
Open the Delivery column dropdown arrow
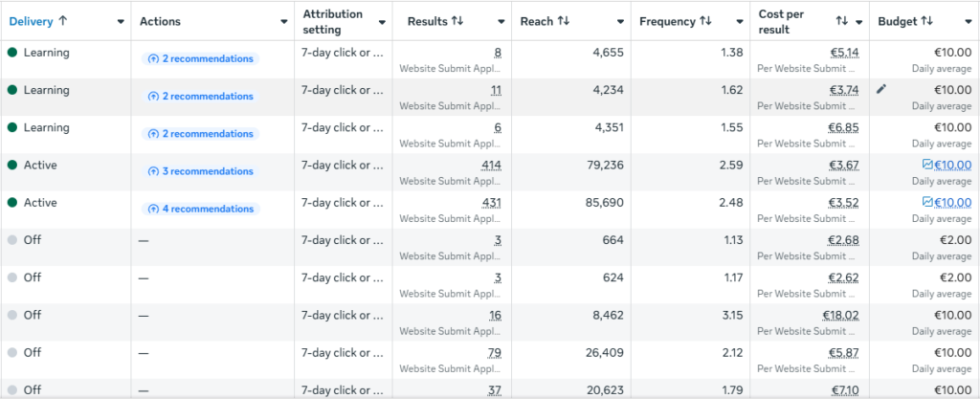(121, 22)
